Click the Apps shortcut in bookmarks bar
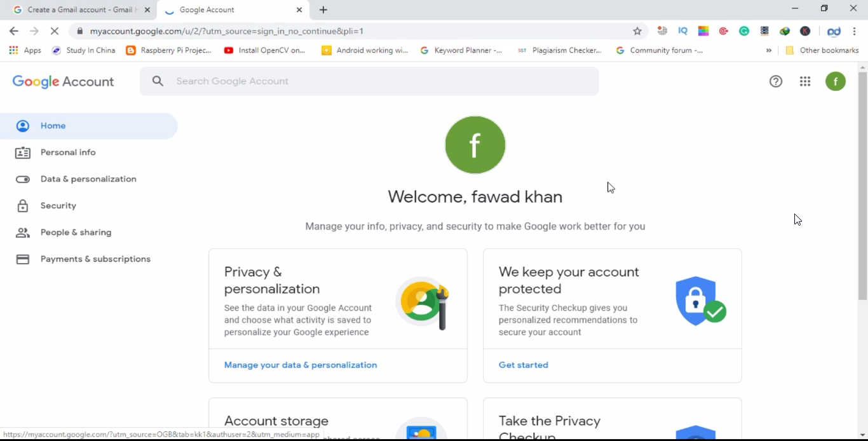 point(25,50)
